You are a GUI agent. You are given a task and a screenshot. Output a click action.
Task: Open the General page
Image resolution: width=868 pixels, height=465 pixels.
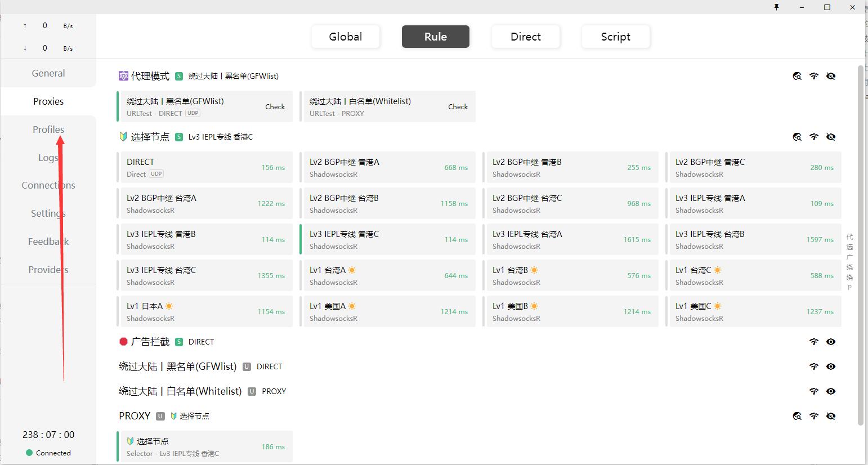(x=48, y=73)
